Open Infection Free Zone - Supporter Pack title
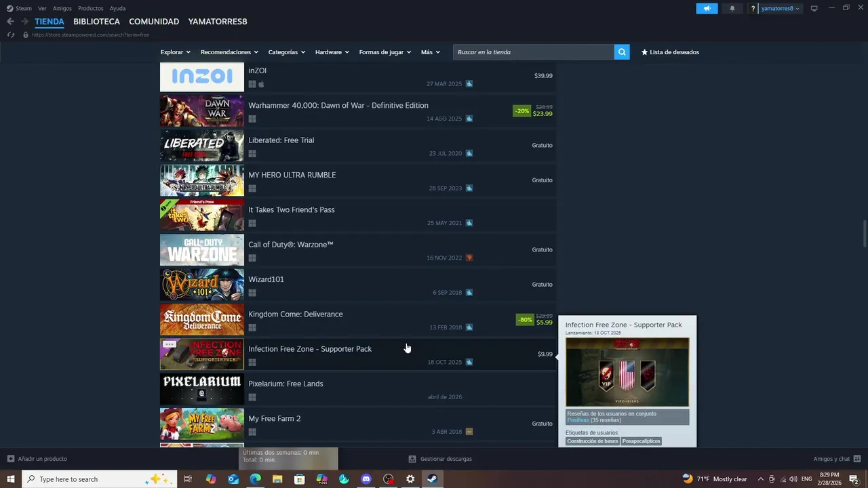This screenshot has height=488, width=868. [x=310, y=349]
